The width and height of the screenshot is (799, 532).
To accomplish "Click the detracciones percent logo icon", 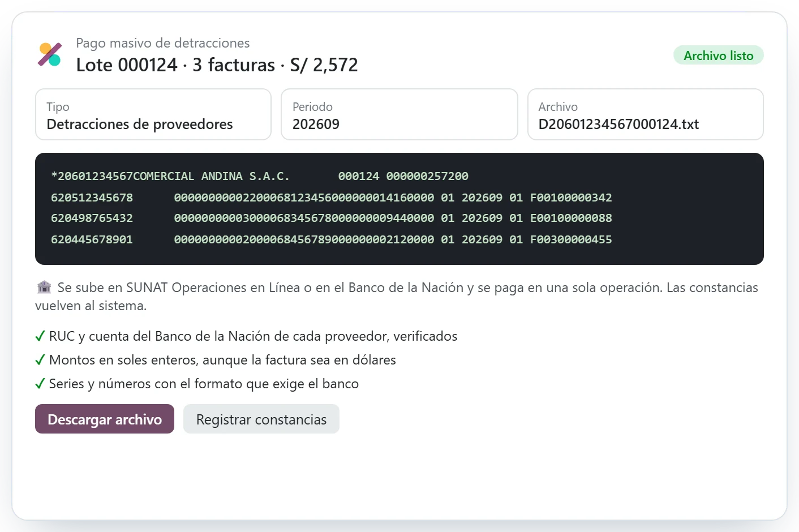I will [x=50, y=54].
